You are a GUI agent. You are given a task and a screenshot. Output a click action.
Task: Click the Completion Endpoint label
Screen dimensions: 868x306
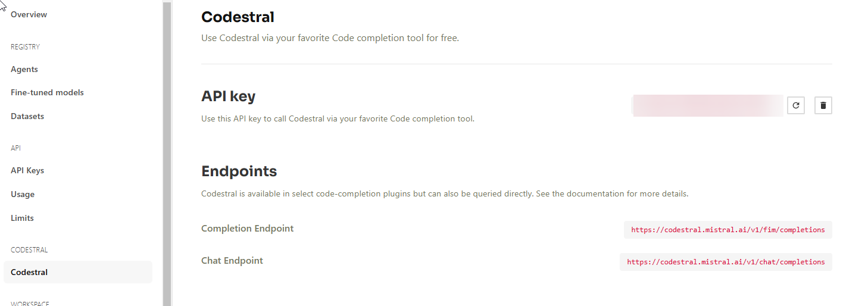(248, 229)
